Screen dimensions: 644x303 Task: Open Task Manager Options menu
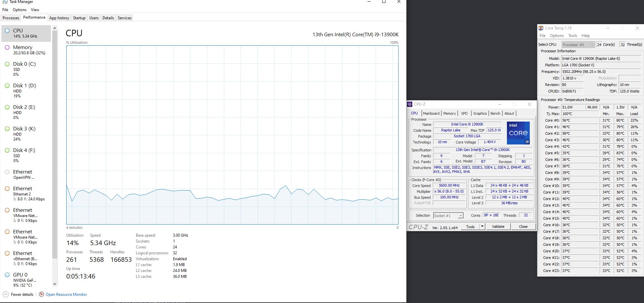click(20, 10)
